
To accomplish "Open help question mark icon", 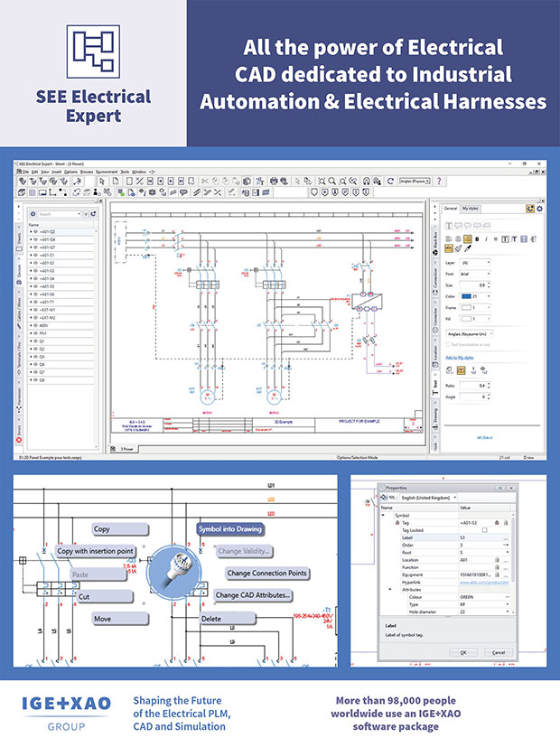I will tap(439, 182).
